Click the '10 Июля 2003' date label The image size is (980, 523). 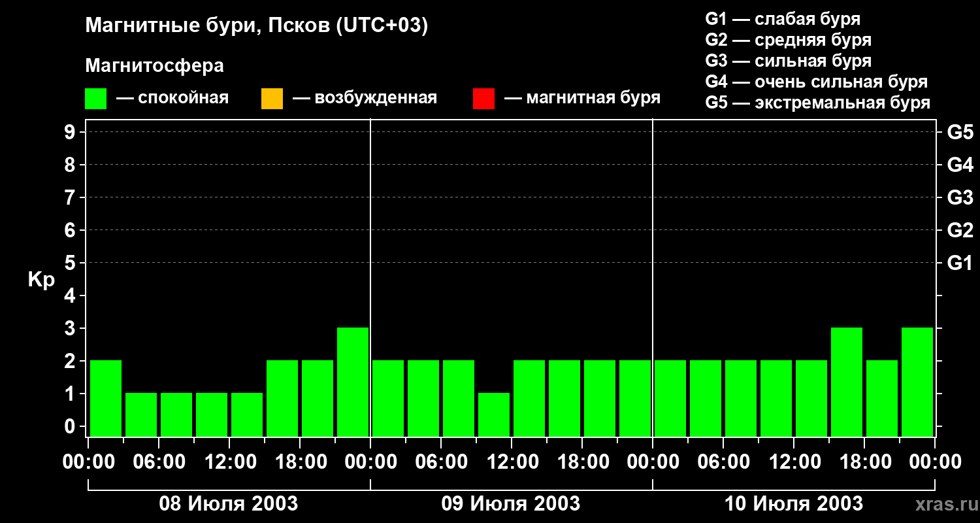click(794, 504)
